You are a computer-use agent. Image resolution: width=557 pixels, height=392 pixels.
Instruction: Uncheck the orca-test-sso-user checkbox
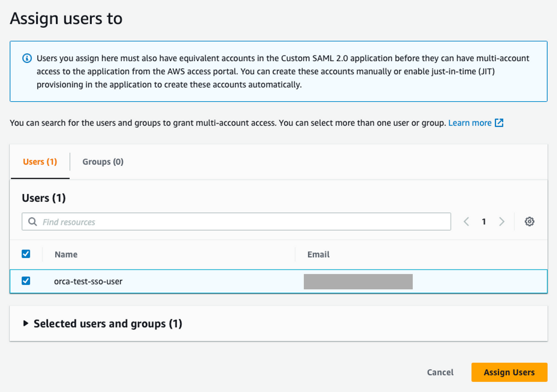tap(26, 281)
